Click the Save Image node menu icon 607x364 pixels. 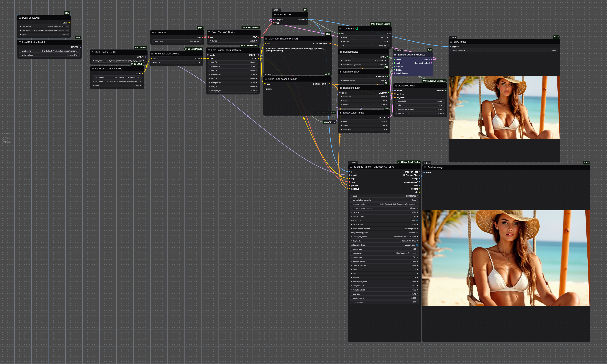click(451, 42)
